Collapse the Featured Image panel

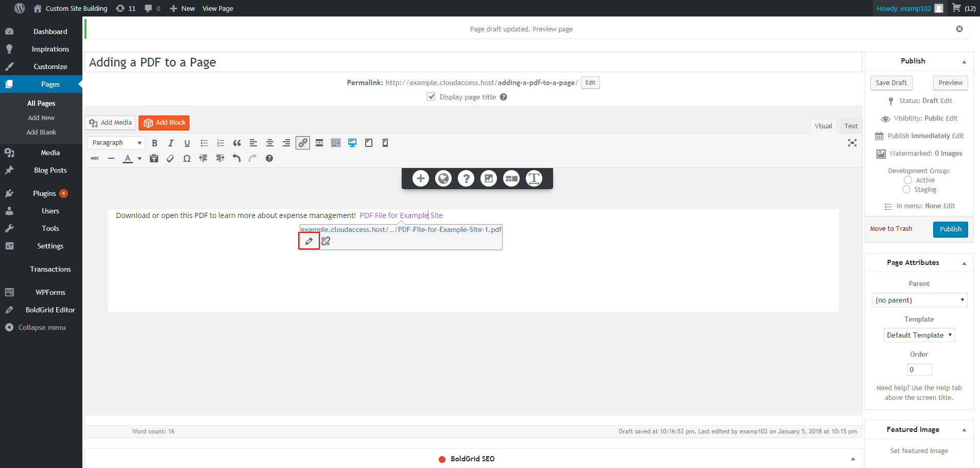(965, 430)
